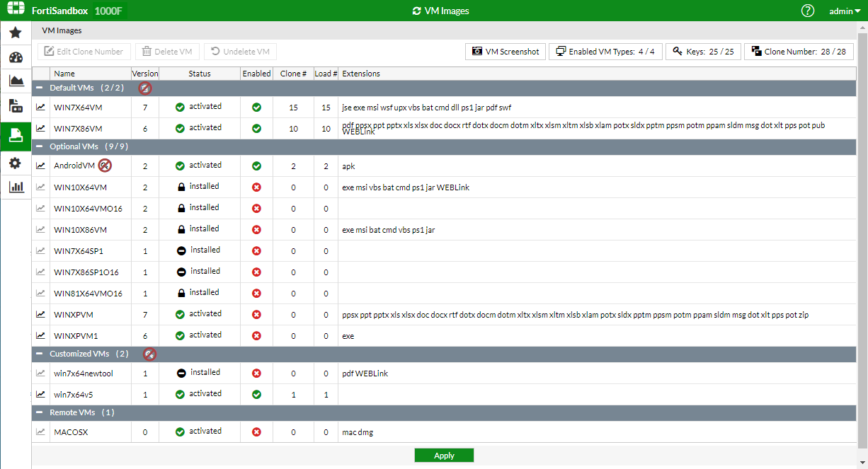Open the admin user dropdown

click(844, 11)
